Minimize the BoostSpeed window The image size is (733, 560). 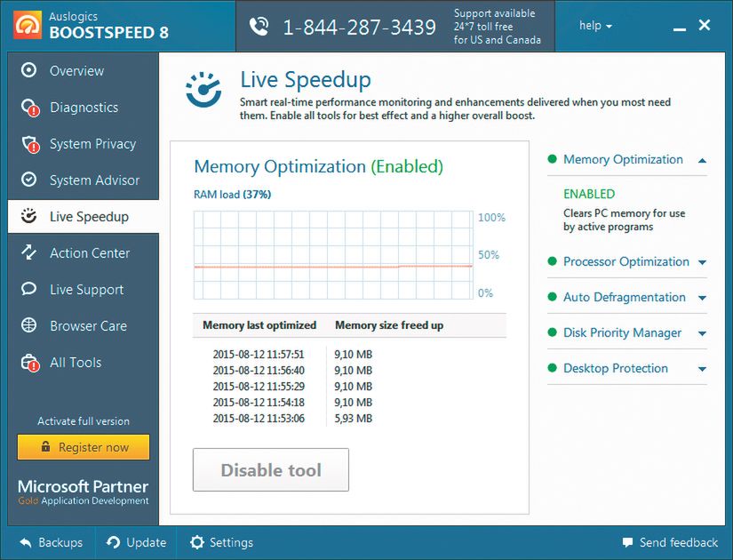tap(679, 29)
